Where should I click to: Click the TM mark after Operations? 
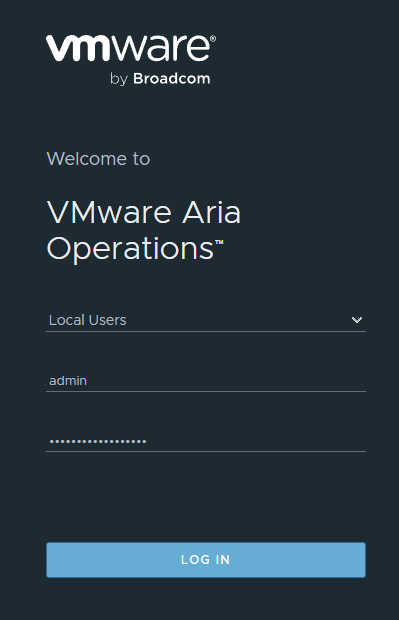[219, 242]
